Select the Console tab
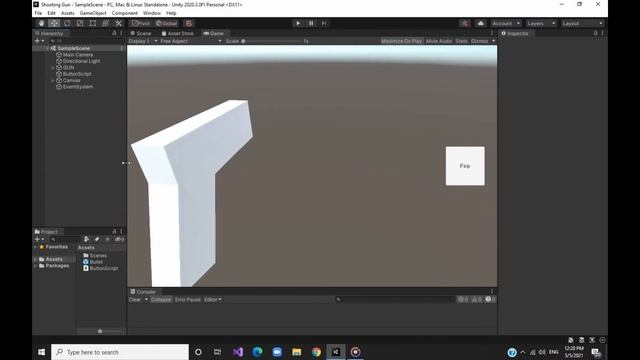The width and height of the screenshot is (640, 360). tap(143, 292)
